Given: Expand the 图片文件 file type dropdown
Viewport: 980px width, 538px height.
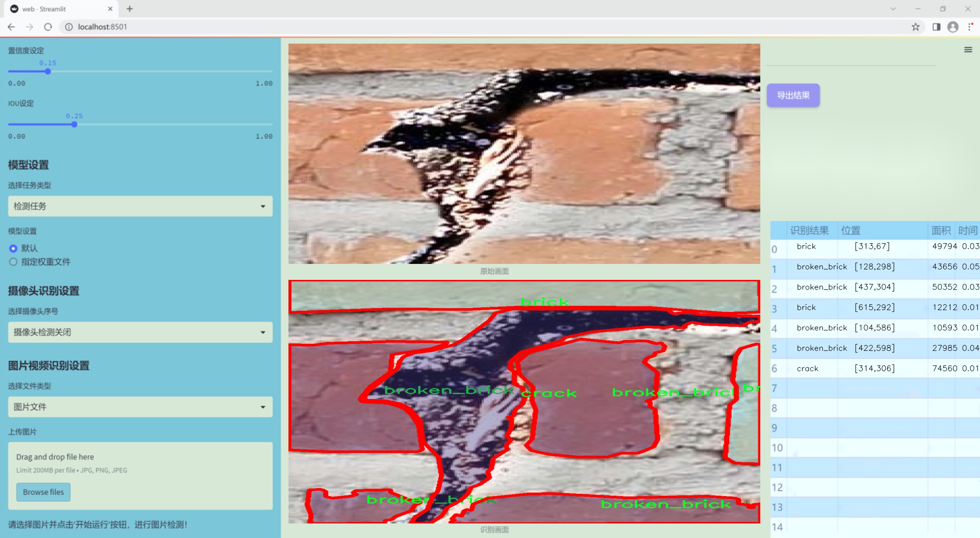Looking at the screenshot, I should 140,407.
